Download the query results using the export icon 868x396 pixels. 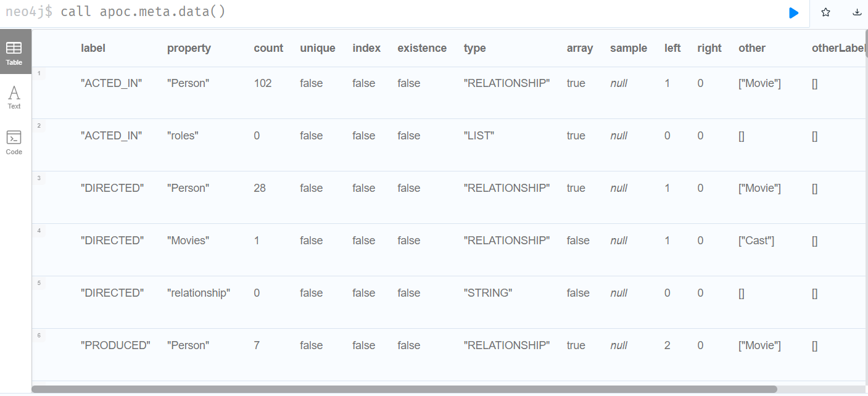point(857,12)
